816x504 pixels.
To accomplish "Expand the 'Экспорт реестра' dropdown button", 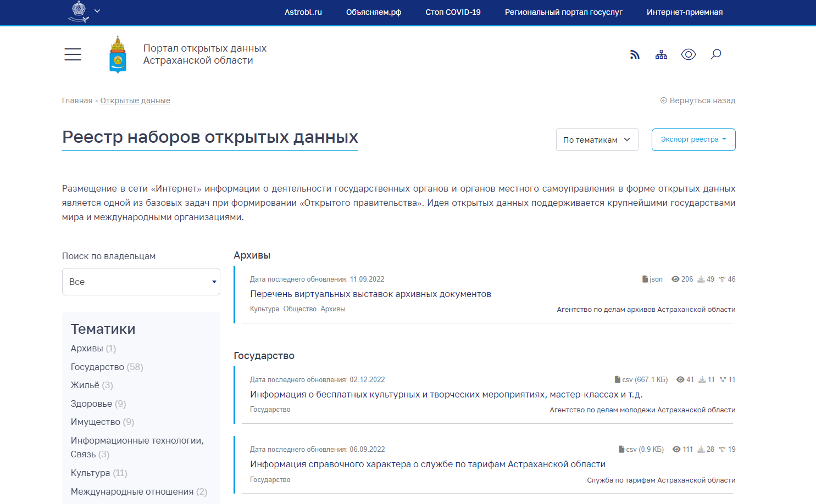I will (x=693, y=139).
